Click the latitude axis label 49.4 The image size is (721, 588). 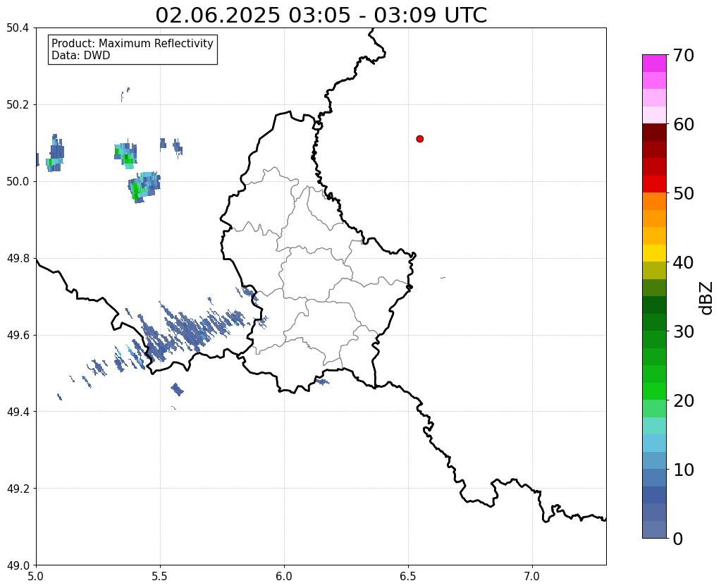18,412
